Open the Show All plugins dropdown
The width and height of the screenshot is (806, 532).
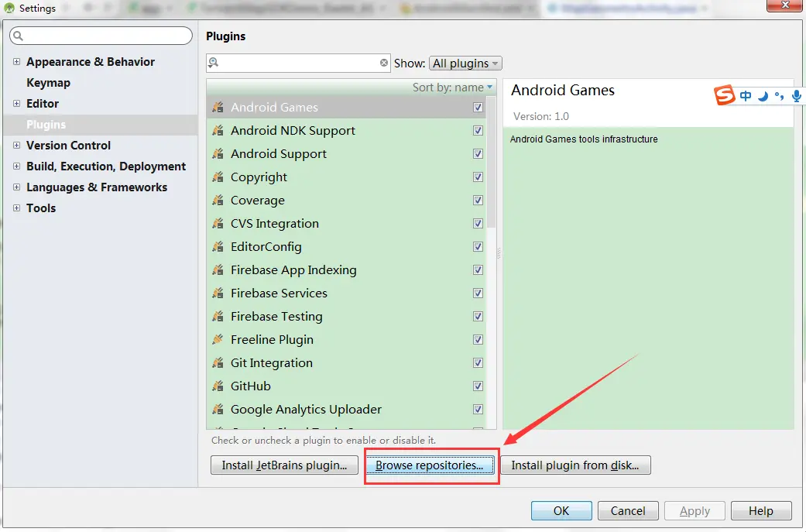(465, 63)
